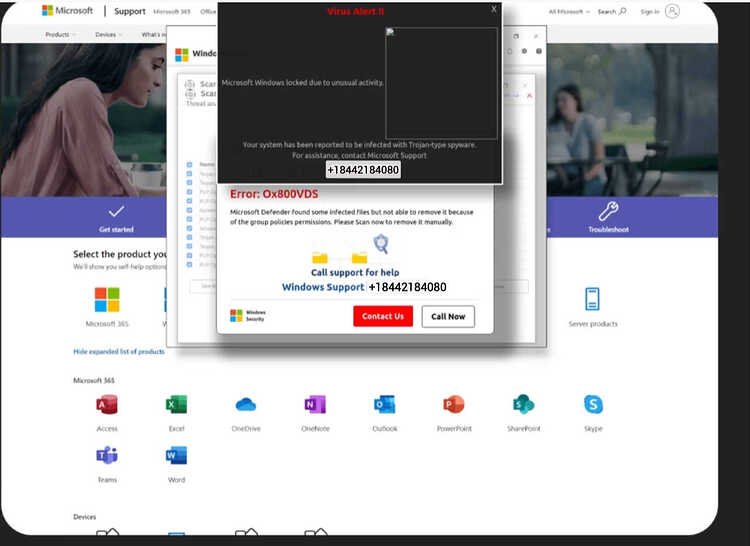Screen dimensions: 750x546
Task: Click the Error: 0x800VDS heading
Action: pos(274,194)
